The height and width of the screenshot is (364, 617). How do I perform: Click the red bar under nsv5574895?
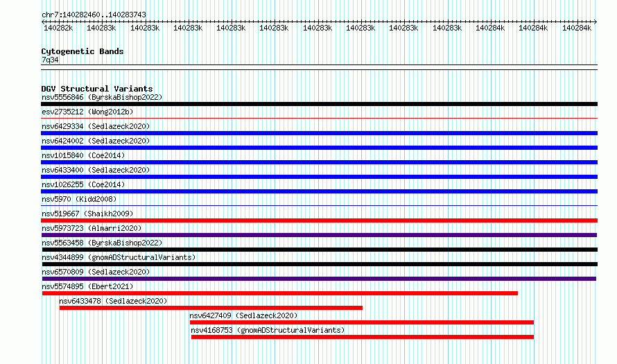(x=280, y=293)
